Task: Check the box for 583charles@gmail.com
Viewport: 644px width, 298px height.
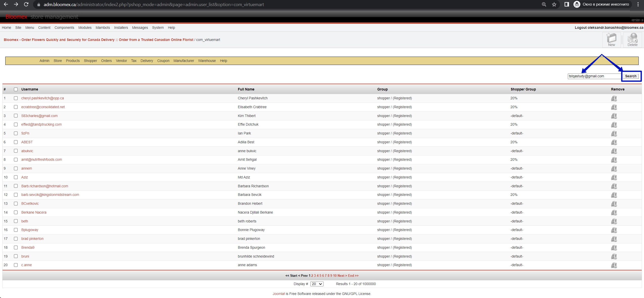Action: [16, 116]
